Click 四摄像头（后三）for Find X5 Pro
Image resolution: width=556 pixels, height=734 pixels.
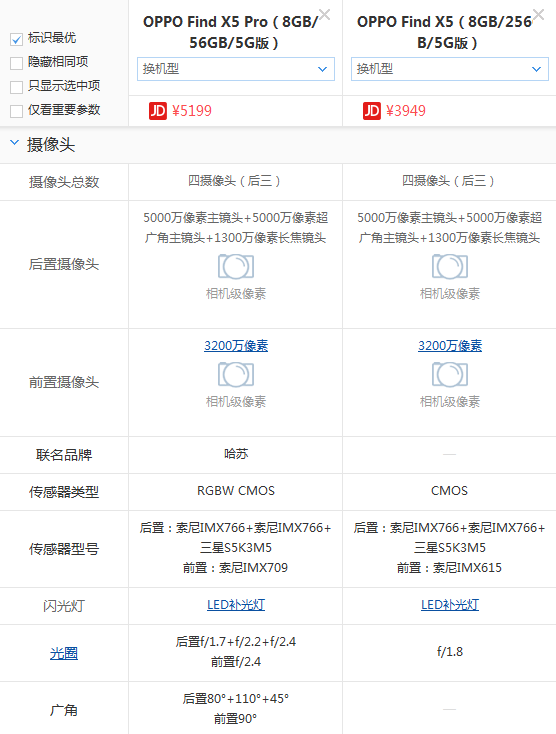click(x=234, y=181)
